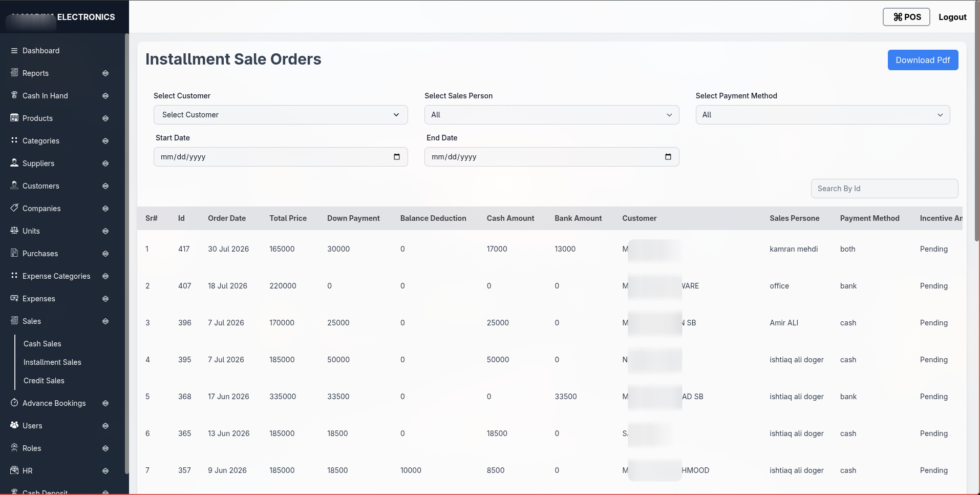Click the Logout link
The height and width of the screenshot is (495, 980).
(952, 17)
